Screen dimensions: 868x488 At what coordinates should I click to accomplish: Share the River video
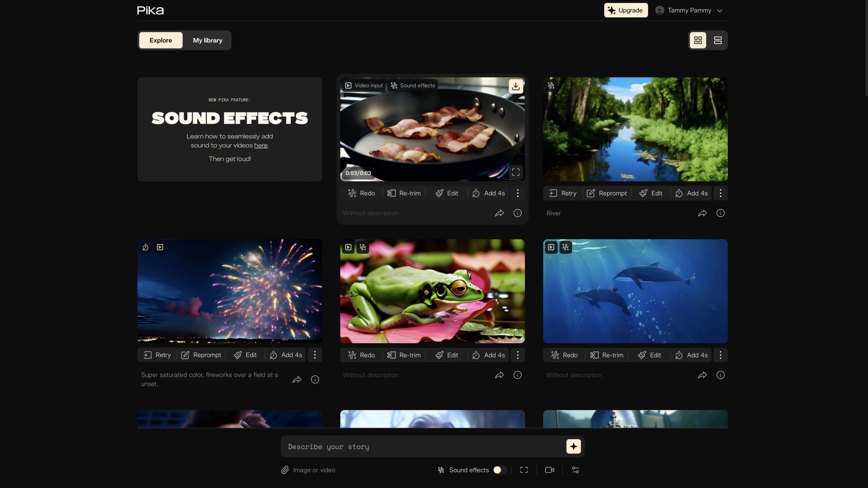click(702, 213)
